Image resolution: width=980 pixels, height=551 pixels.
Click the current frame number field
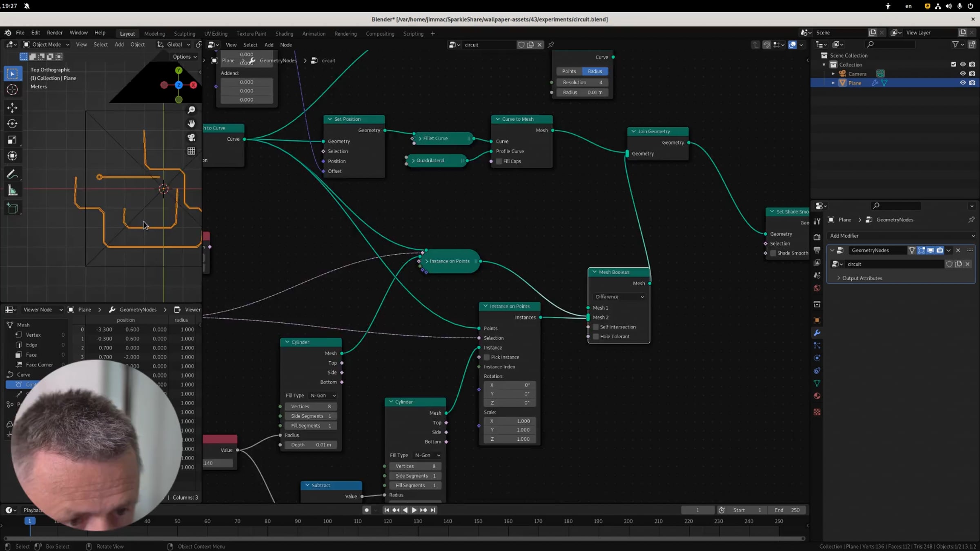pos(697,510)
